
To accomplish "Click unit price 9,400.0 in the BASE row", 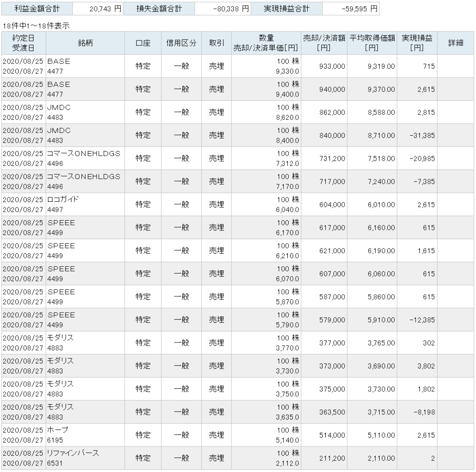I will [x=287, y=95].
